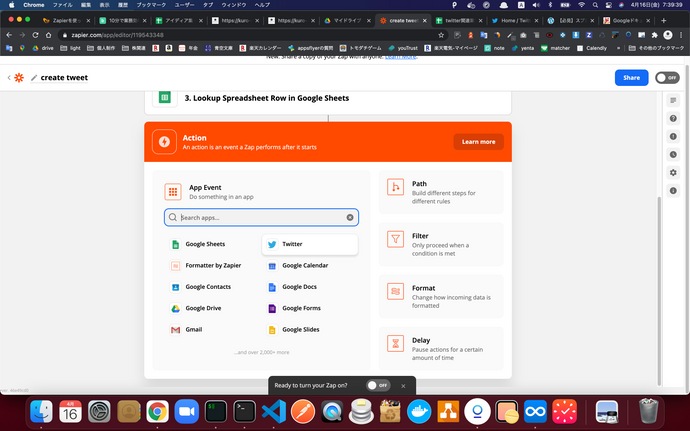Viewport: 690px width, 431px height.
Task: Open a new browser tab
Action: tap(664, 20)
